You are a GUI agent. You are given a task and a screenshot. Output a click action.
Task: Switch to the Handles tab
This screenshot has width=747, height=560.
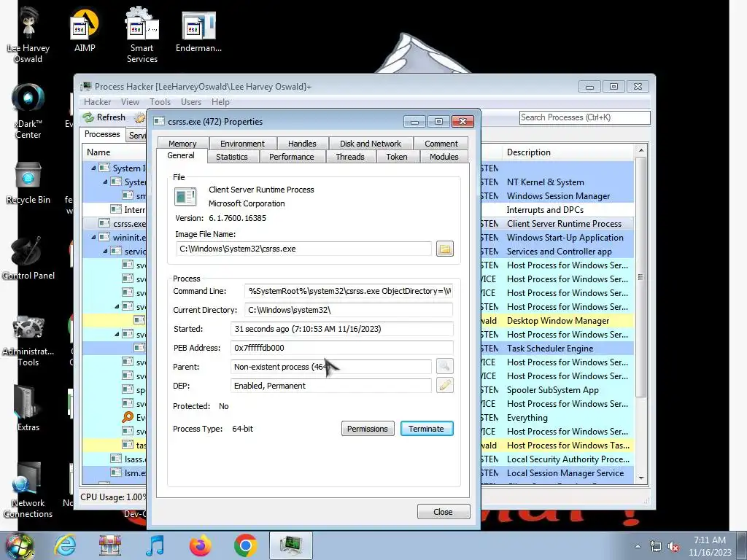(302, 144)
